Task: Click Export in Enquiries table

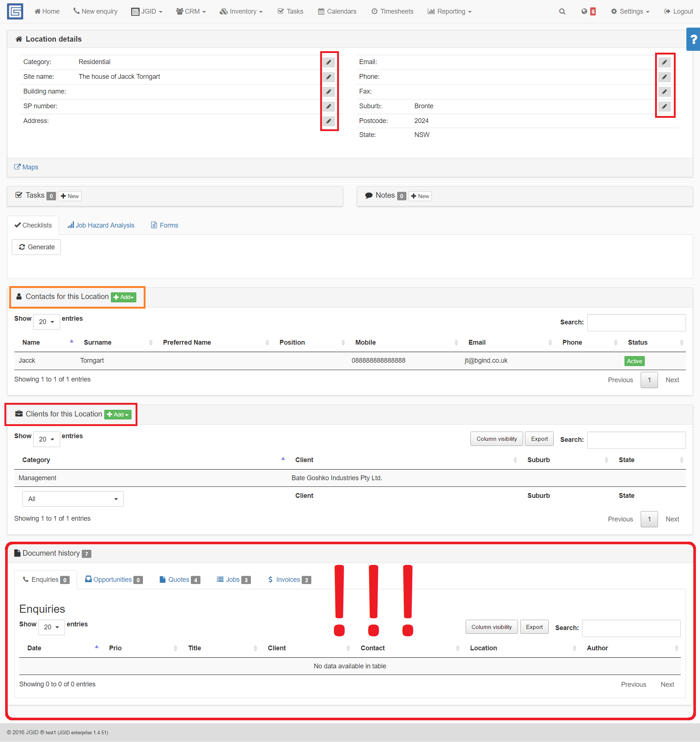Action: click(534, 627)
